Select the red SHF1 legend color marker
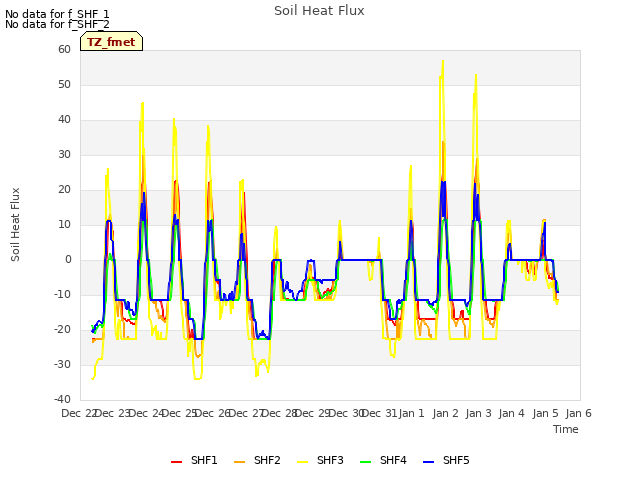640x480 pixels. pyautogui.click(x=176, y=462)
